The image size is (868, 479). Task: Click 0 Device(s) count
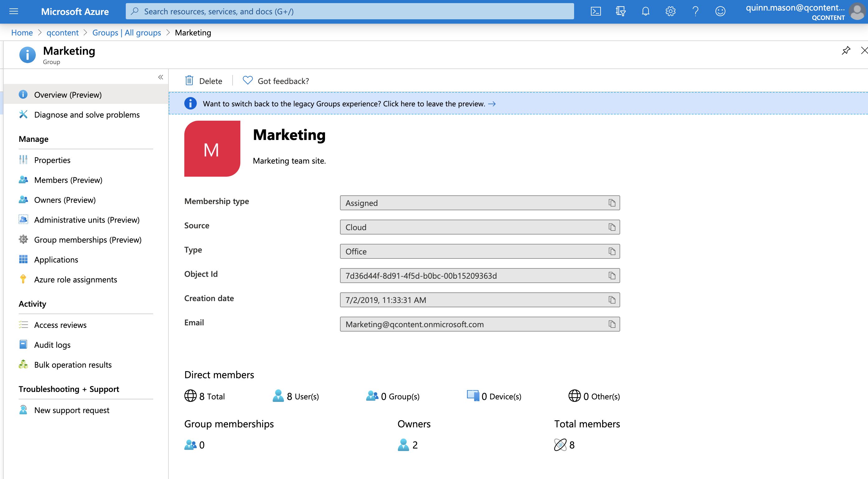coord(494,396)
